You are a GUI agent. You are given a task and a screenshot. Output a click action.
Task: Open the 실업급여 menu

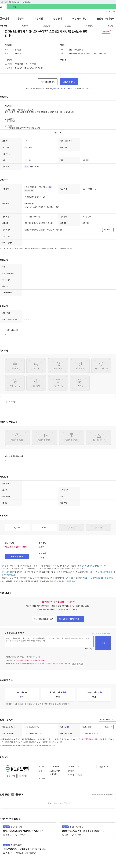[x=58, y=19]
